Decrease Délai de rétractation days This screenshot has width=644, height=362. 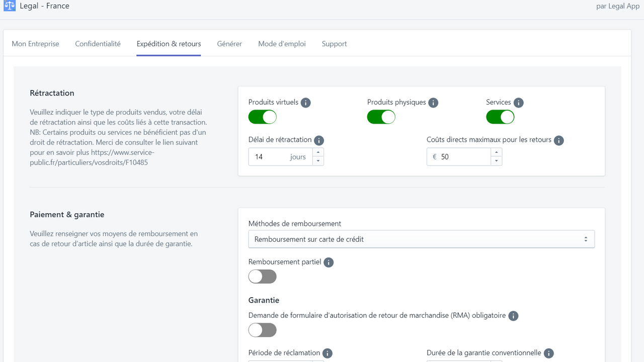click(x=318, y=161)
